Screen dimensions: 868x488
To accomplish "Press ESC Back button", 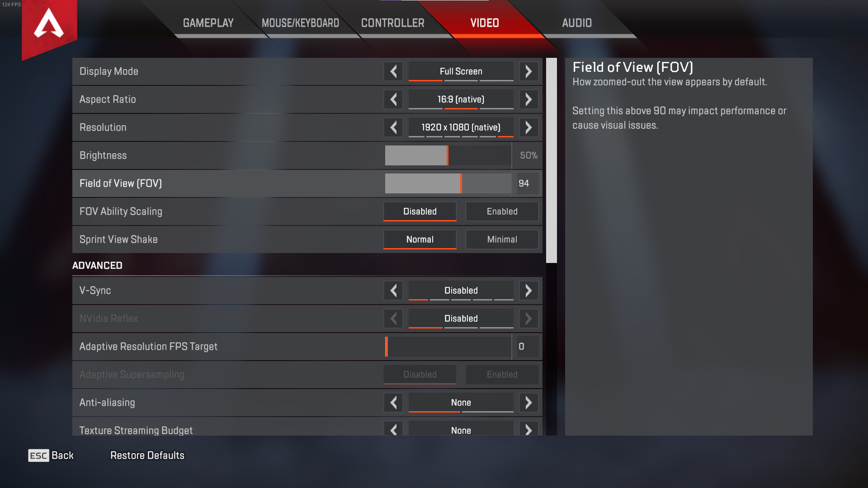I will (x=51, y=455).
